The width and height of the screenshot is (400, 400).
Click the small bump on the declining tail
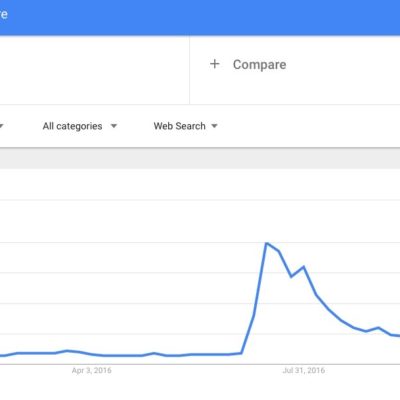pos(378,328)
